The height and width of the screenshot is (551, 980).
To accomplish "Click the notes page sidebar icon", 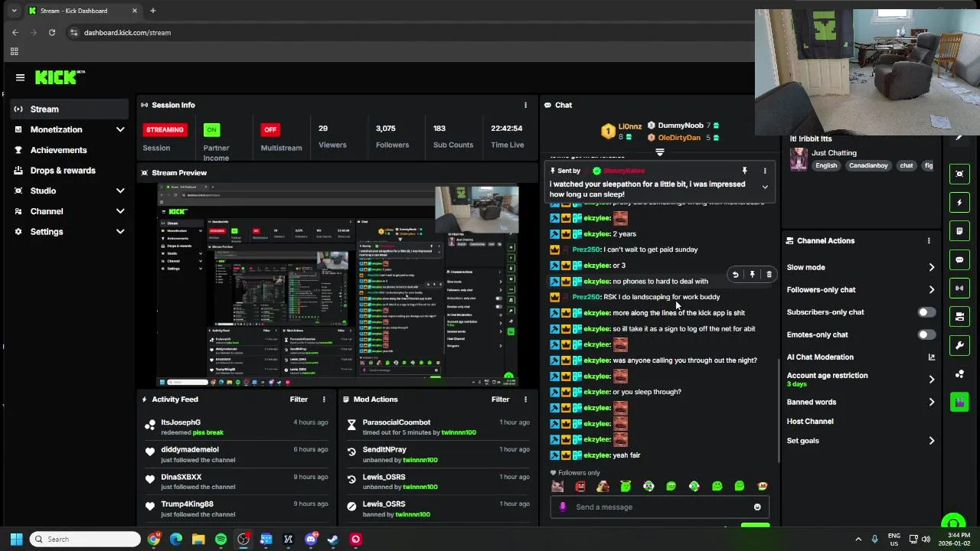I will pos(959,231).
